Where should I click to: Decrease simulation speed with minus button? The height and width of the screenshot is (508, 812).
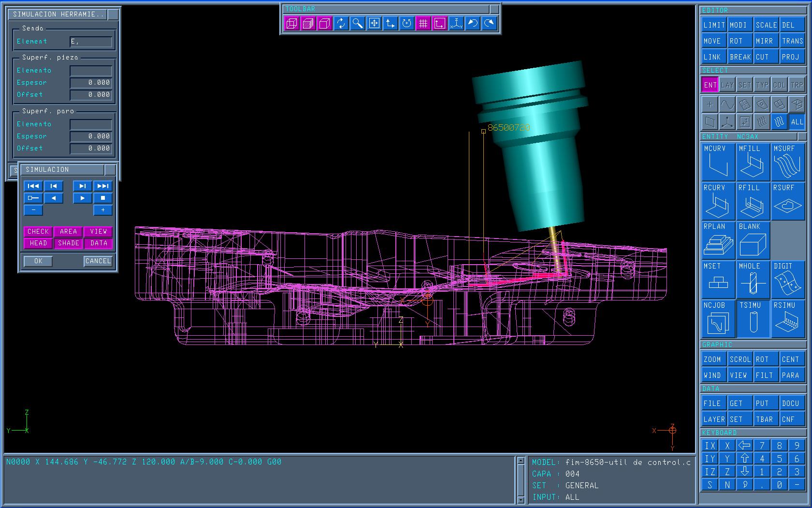click(x=33, y=210)
